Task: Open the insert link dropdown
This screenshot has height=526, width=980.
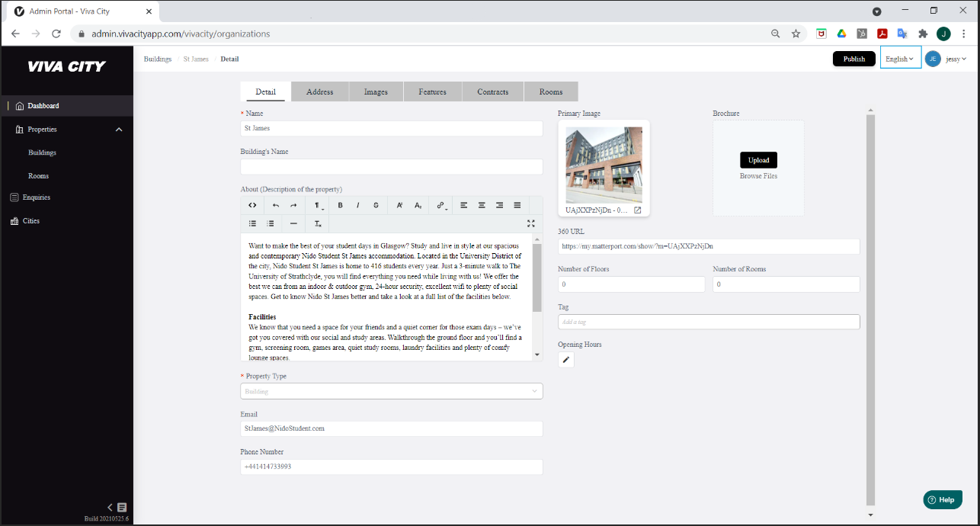Action: [441, 205]
